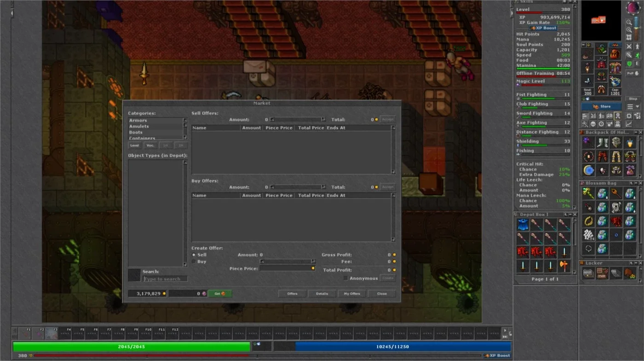
Task: Toggle expert mode E button
Action: click(638, 63)
